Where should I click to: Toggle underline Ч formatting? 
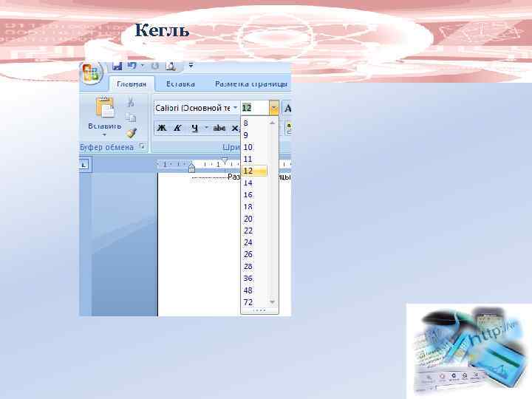(x=194, y=128)
